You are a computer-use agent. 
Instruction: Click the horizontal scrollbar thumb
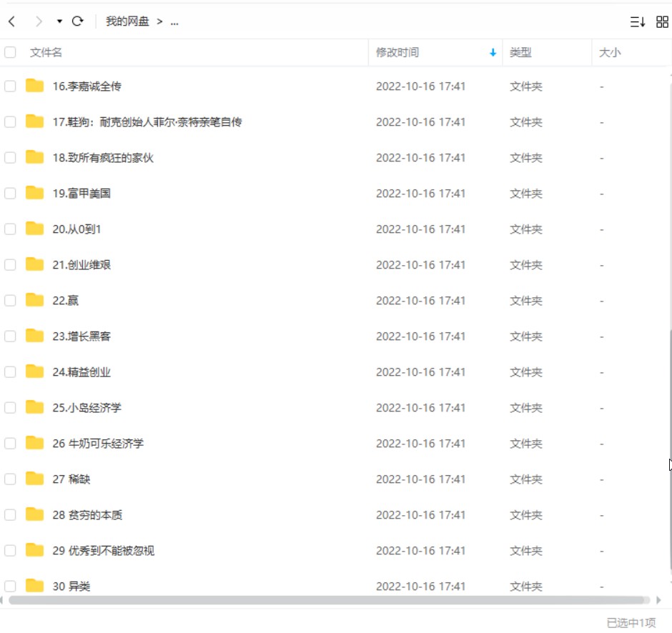click(x=327, y=600)
